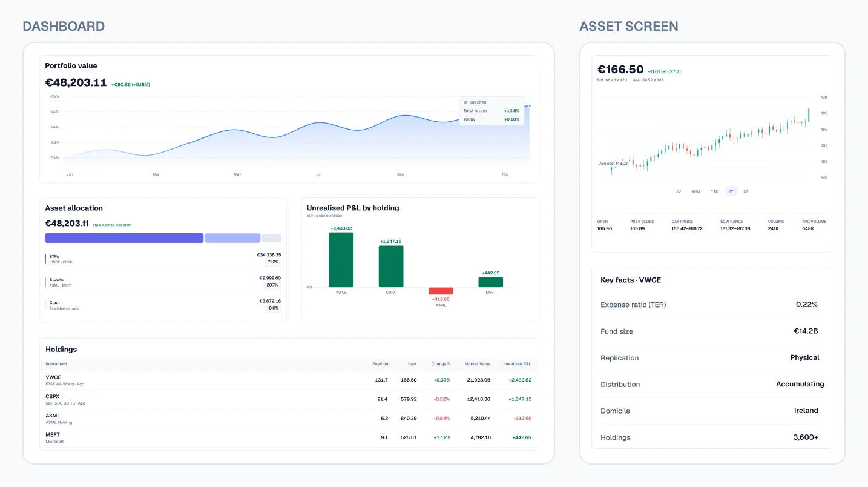Click the Domicile value 'Ireland'
The width and height of the screenshot is (868, 487).
point(806,411)
